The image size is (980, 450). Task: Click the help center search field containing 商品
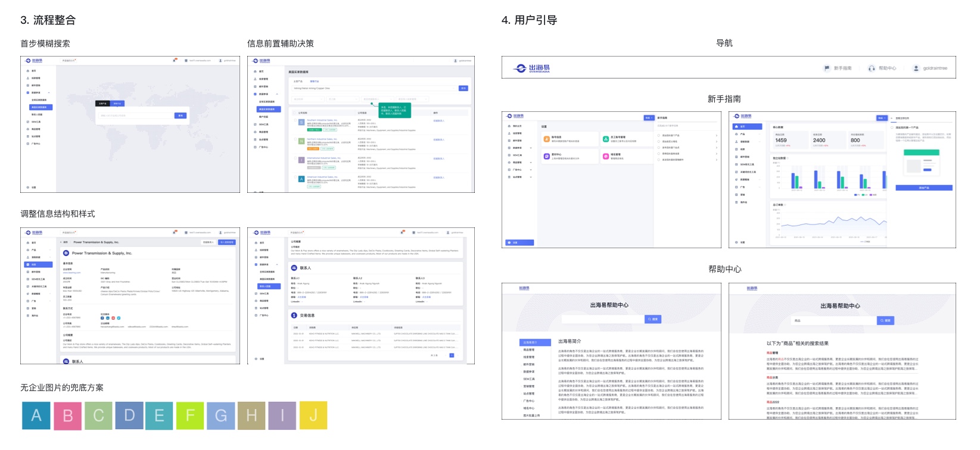834,320
